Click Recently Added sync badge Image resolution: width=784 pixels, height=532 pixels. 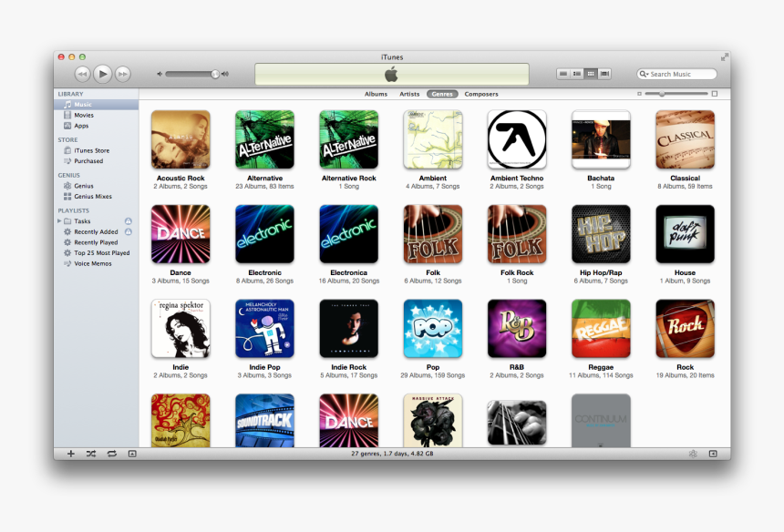pos(129,231)
